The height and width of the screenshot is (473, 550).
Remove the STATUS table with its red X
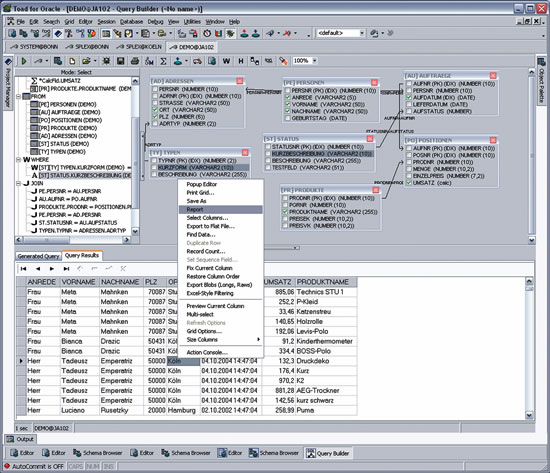370,139
